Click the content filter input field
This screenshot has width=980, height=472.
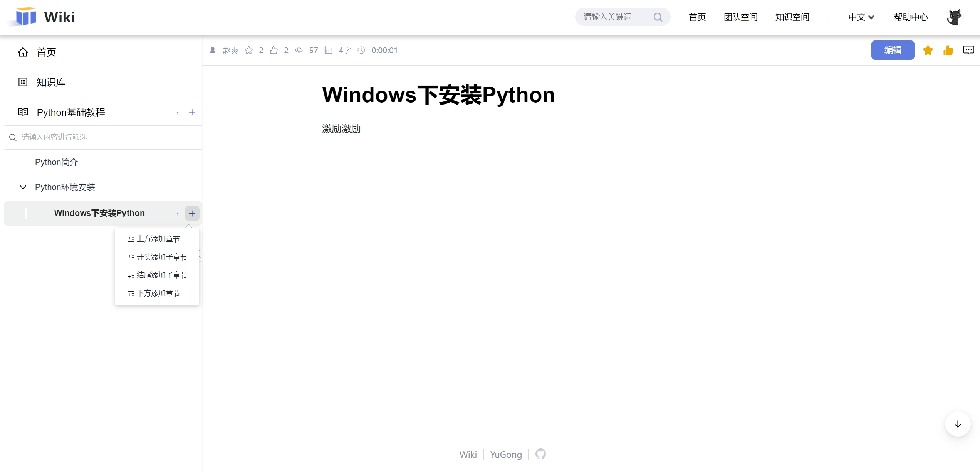pos(77,137)
